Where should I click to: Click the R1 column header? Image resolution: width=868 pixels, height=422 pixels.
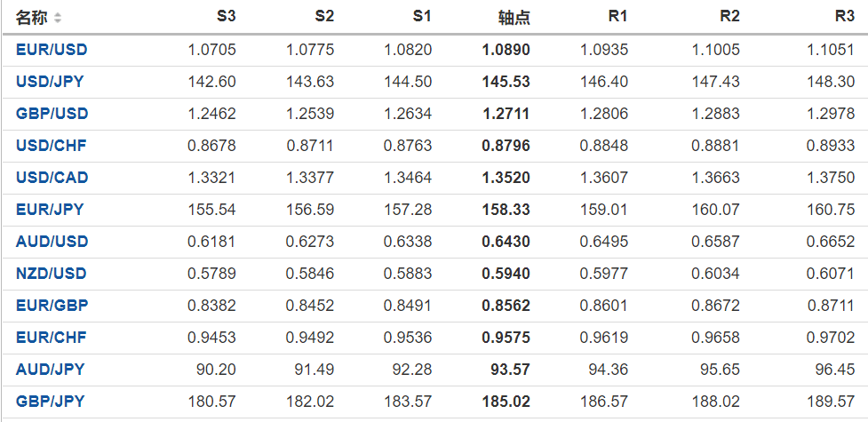pos(618,17)
